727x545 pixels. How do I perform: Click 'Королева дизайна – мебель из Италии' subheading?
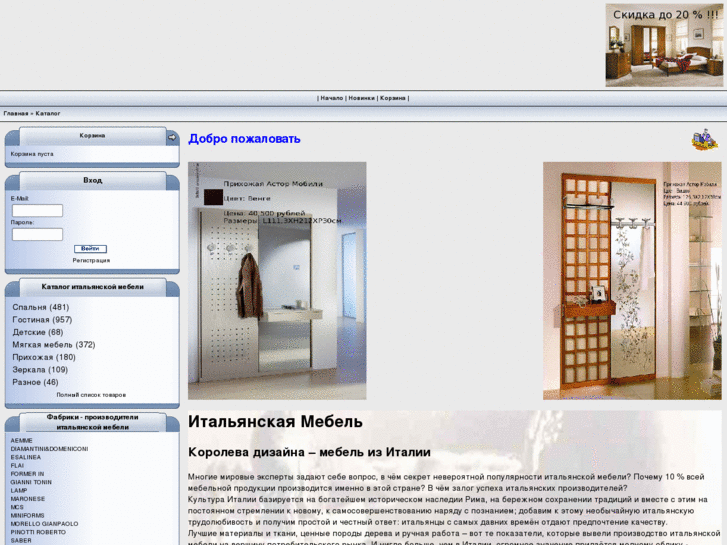(x=309, y=452)
